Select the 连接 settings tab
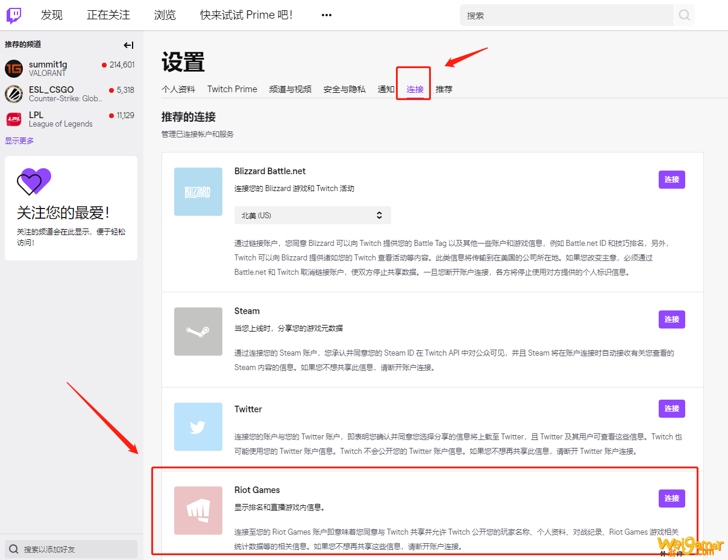The image size is (728, 560). 415,89
